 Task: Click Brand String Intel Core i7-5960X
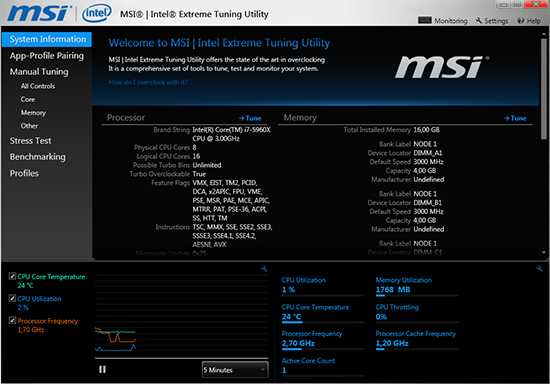[x=232, y=134]
